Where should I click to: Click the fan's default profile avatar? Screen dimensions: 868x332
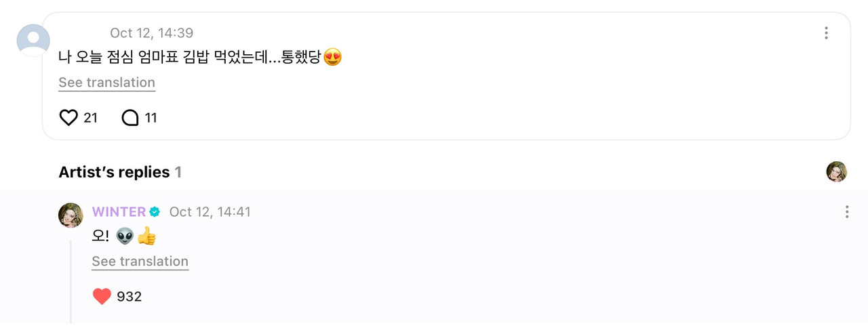tap(33, 40)
